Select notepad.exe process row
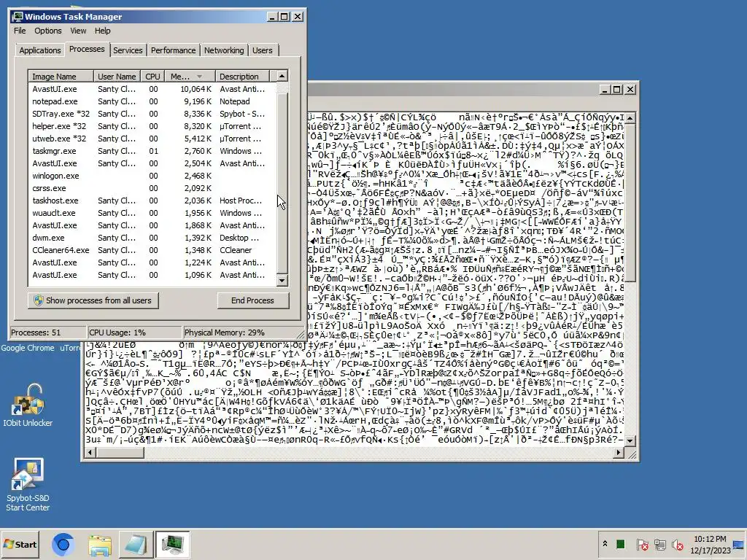Screen dimensions: 747x560 [x=152, y=101]
